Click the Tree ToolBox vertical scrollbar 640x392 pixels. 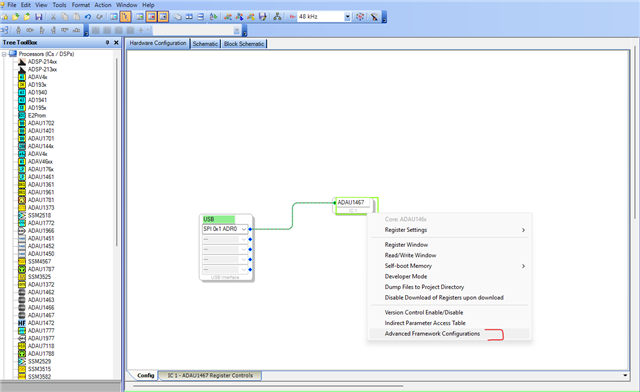[x=117, y=151]
